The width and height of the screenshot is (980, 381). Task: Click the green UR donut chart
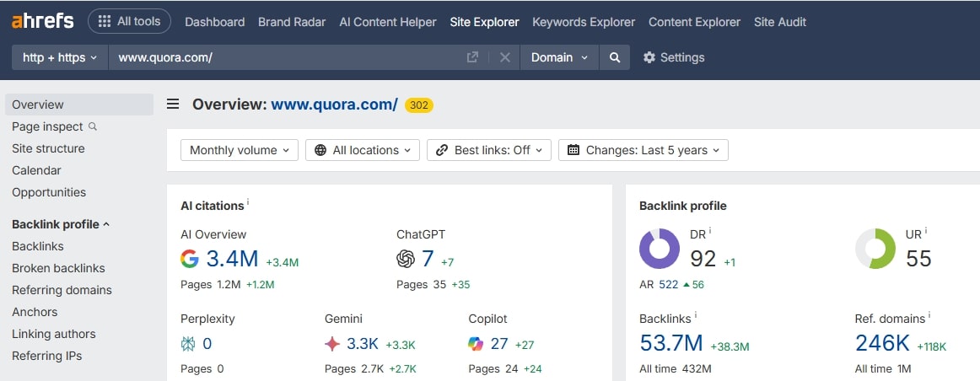[x=875, y=249]
